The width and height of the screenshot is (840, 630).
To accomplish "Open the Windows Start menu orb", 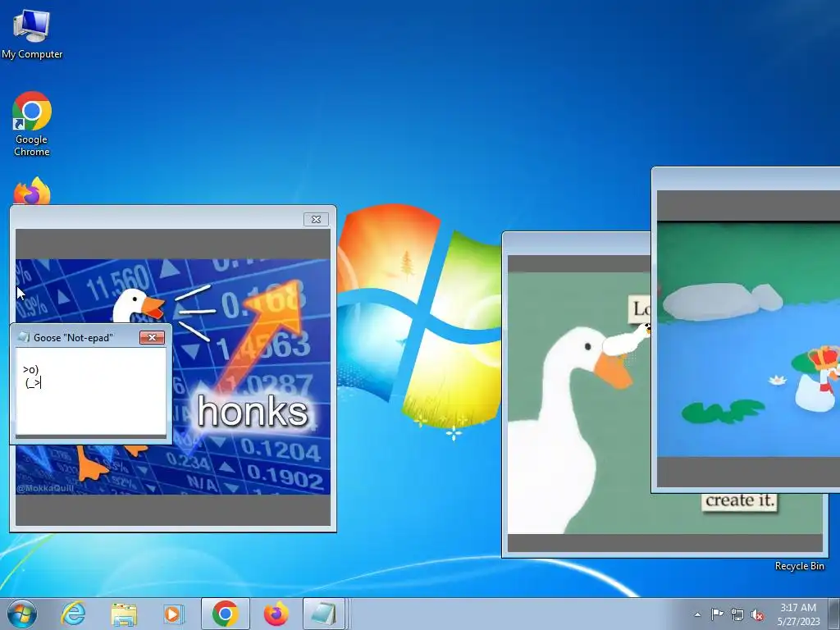I will click(x=22, y=614).
